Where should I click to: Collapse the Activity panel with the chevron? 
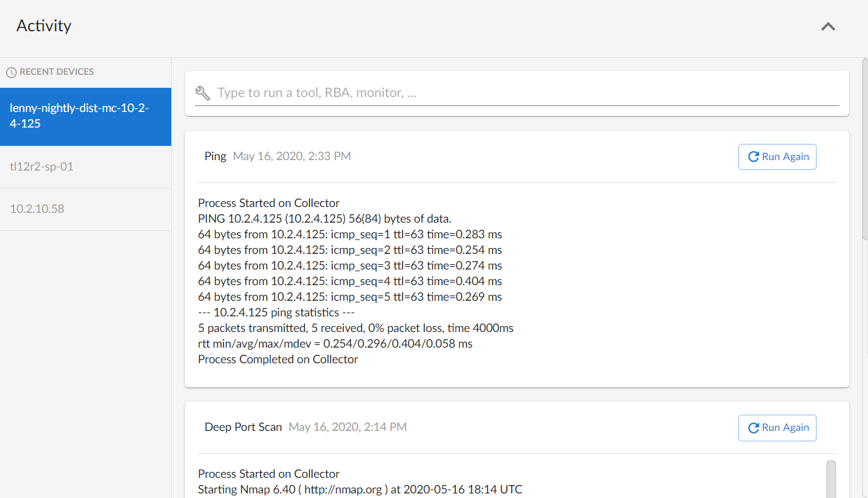(828, 27)
